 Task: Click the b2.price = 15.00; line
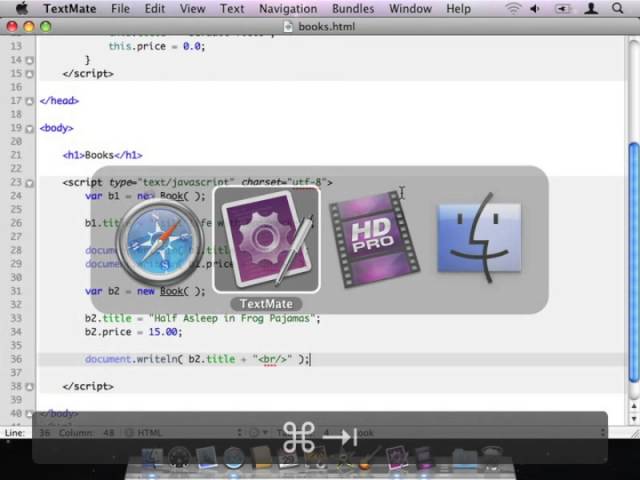[x=133, y=332]
